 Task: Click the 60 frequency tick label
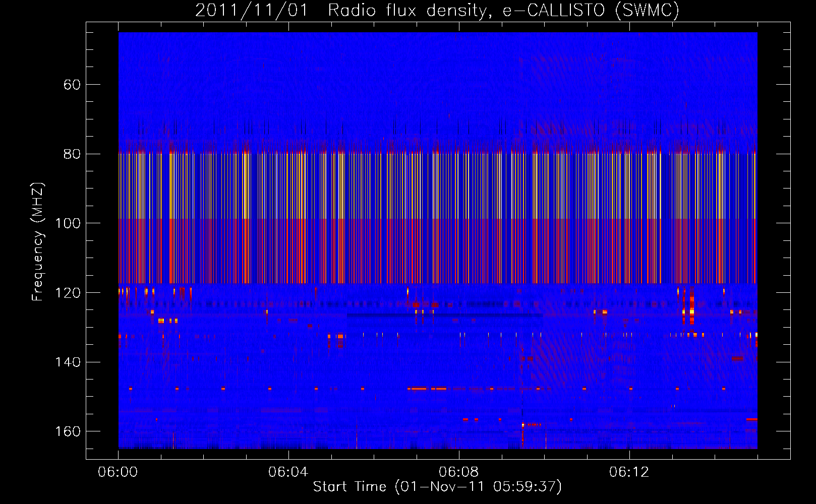[72, 85]
